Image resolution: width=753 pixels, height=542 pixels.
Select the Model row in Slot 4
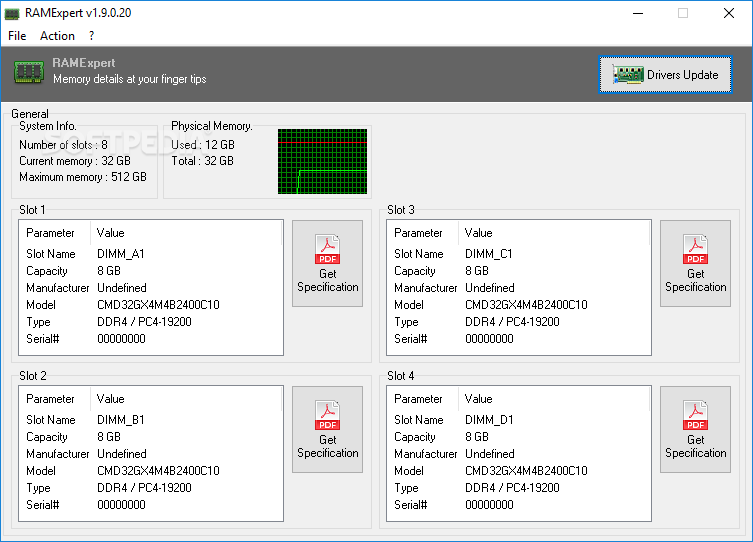click(x=518, y=471)
